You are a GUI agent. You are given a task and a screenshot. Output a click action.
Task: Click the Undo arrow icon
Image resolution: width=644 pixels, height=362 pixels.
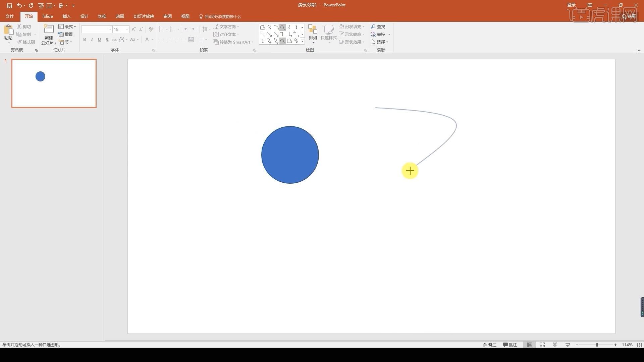tap(19, 5)
